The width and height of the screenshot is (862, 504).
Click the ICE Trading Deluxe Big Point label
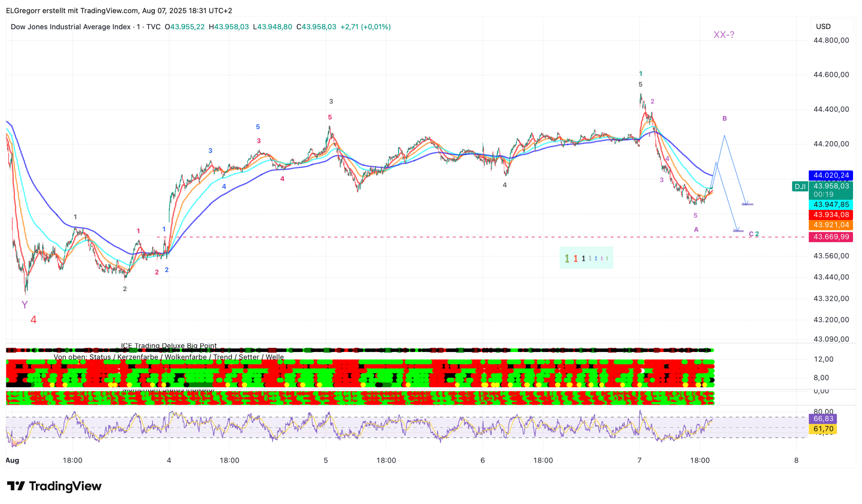[x=169, y=346]
